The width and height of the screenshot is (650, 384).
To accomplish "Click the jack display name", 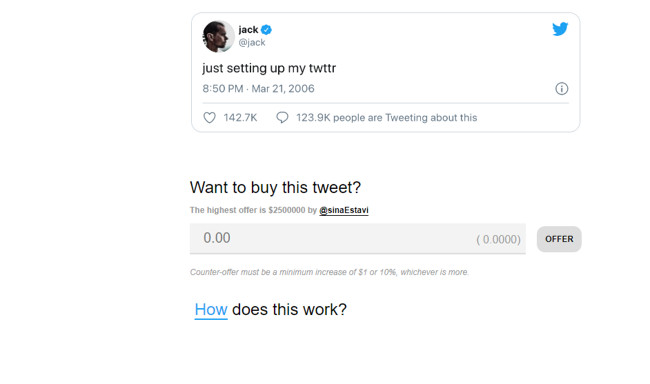I will (248, 30).
